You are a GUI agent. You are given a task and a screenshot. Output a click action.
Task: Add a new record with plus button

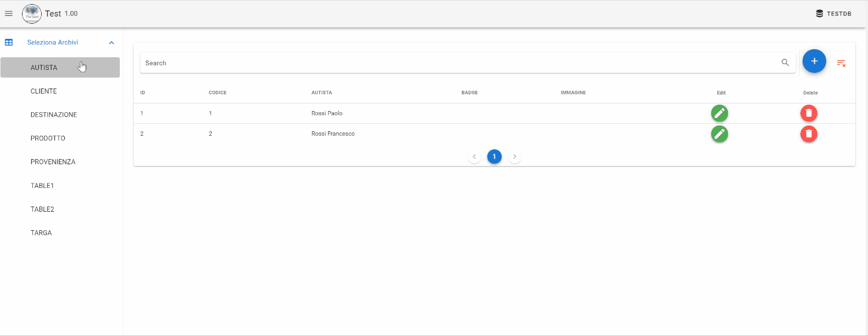(x=814, y=61)
